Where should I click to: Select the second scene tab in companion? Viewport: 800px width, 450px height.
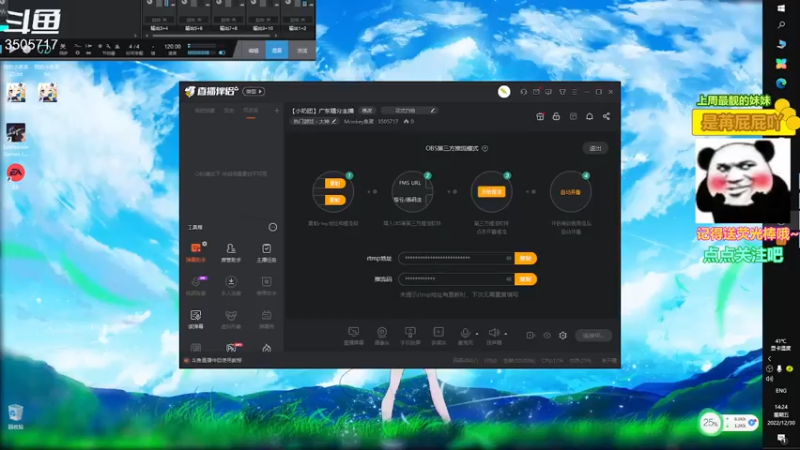229,110
